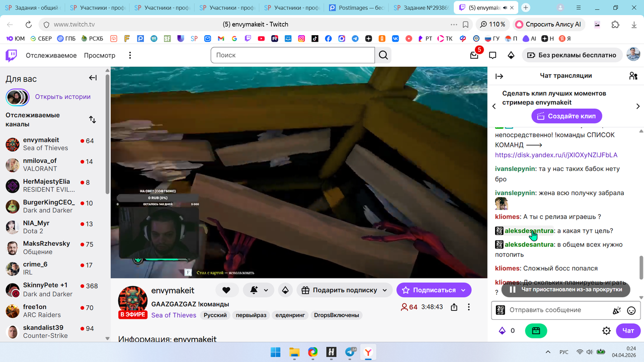The height and width of the screenshot is (362, 644).
Task: Show next chat banner with right arrow
Action: 638,106
